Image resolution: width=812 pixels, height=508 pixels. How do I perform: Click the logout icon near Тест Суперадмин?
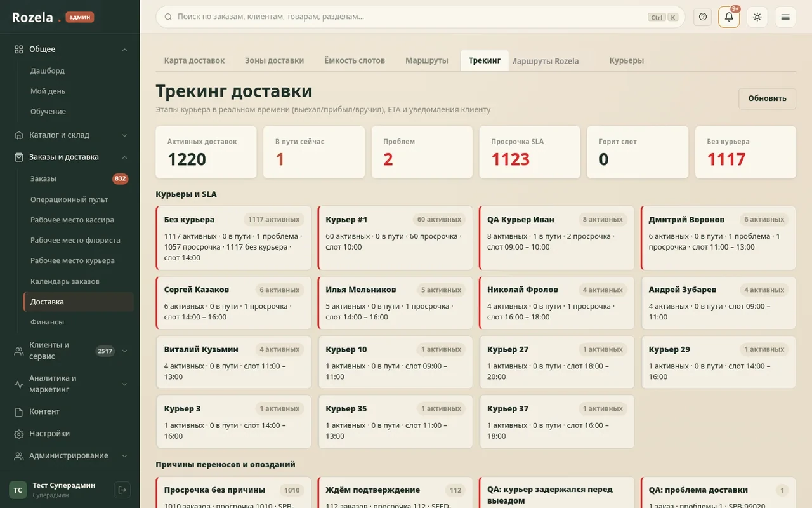point(122,490)
